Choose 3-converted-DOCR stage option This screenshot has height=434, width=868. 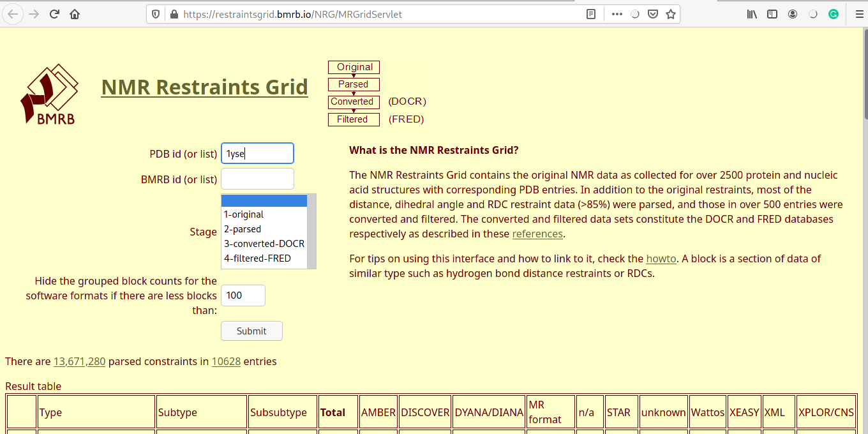click(264, 244)
